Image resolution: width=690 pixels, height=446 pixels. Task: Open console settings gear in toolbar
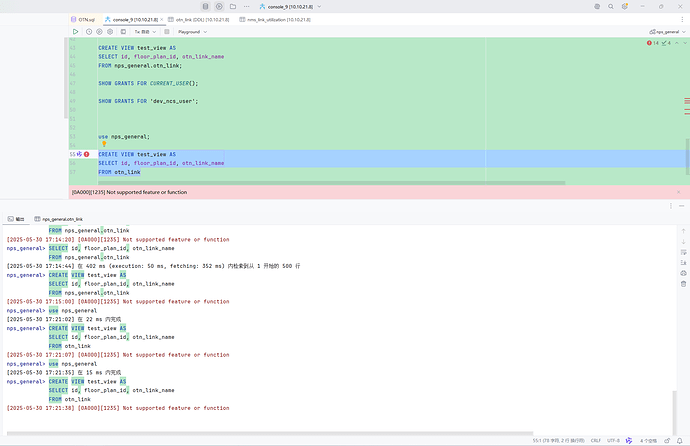tap(110, 32)
